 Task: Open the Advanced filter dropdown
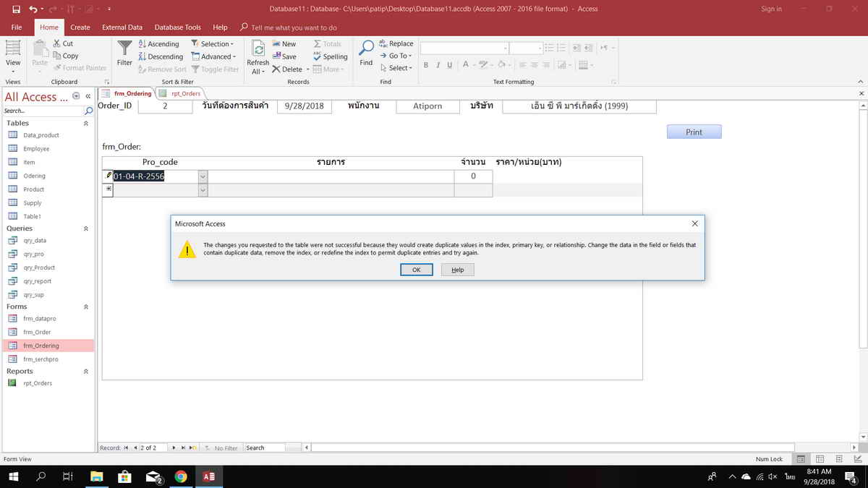tap(213, 56)
